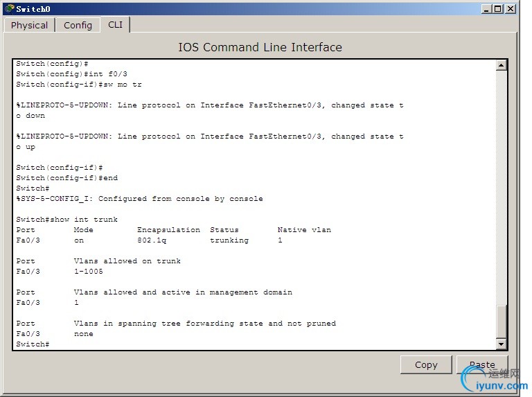This screenshot has width=532, height=397.
Task: Maximize the Switch0 window
Action: 498,9
